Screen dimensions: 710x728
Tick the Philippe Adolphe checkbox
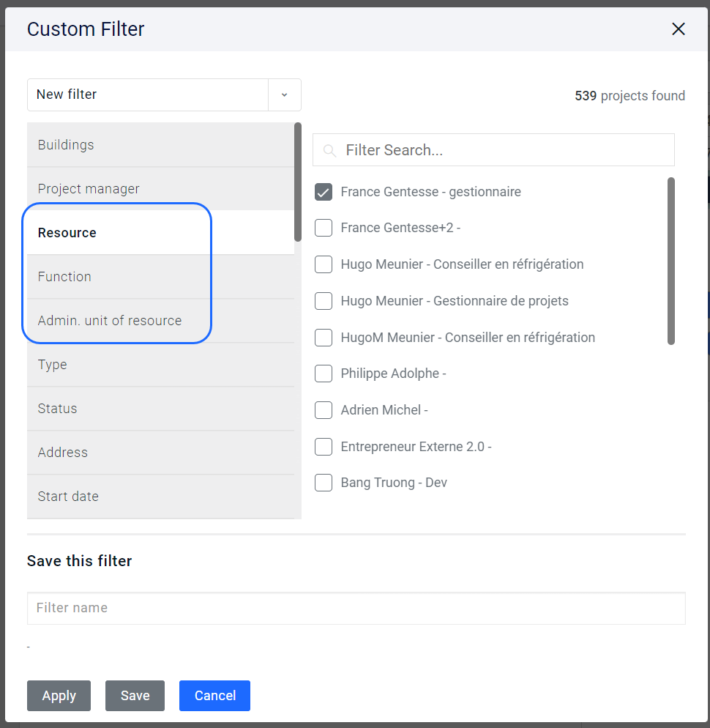coord(323,374)
